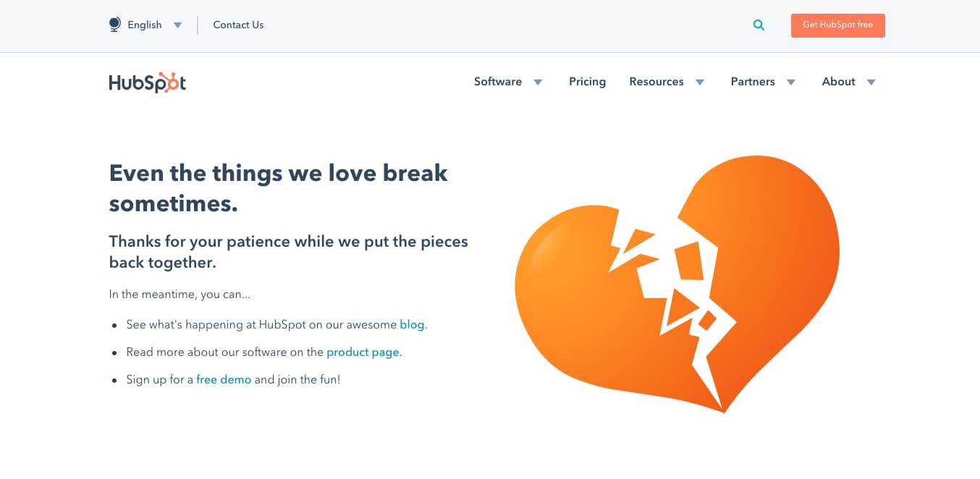This screenshot has width=980, height=479.
Task: Open the HubSpot blog link
Action: [x=412, y=324]
